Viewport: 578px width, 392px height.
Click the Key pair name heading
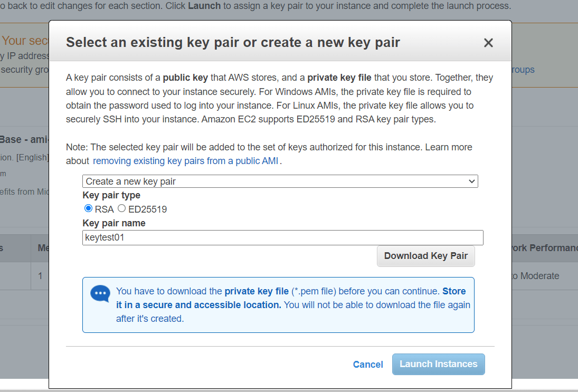coord(114,223)
